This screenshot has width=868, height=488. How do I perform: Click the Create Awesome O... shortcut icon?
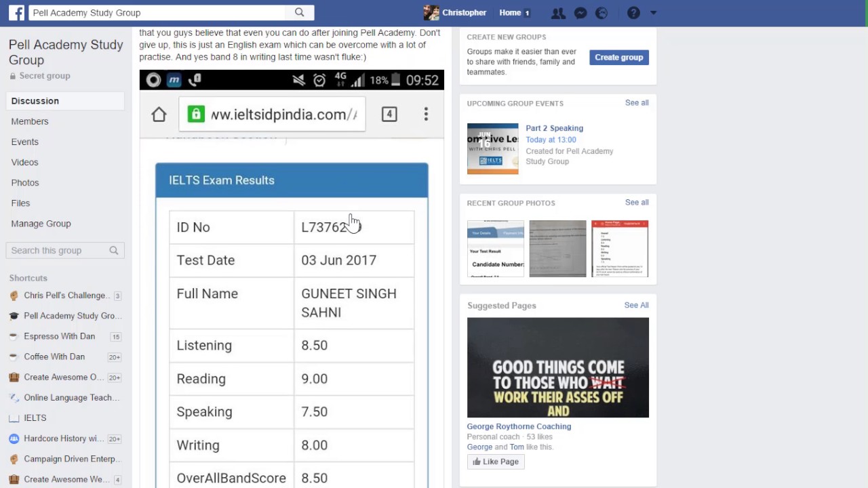pos(14,377)
